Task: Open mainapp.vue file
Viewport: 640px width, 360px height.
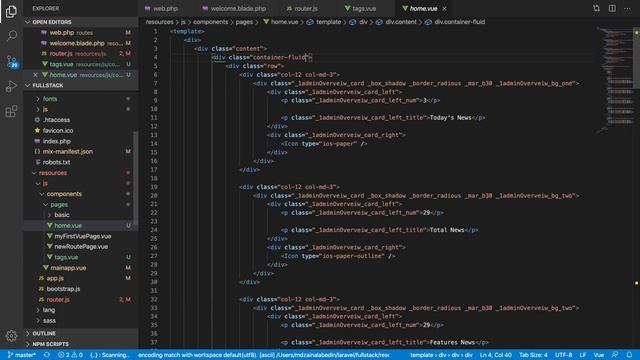Action: tap(82, 268)
